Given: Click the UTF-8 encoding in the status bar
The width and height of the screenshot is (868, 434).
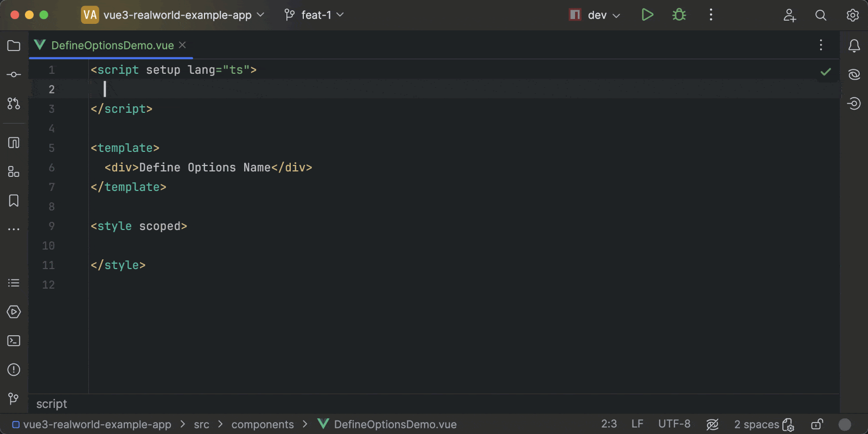Looking at the screenshot, I should coord(674,424).
